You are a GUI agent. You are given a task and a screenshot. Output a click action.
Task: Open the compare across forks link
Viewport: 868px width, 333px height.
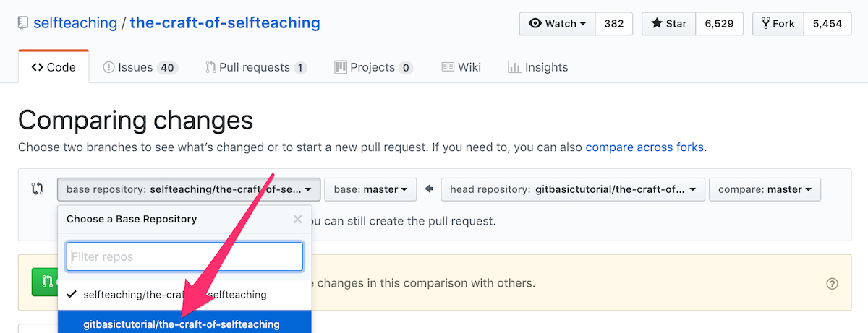pos(644,147)
